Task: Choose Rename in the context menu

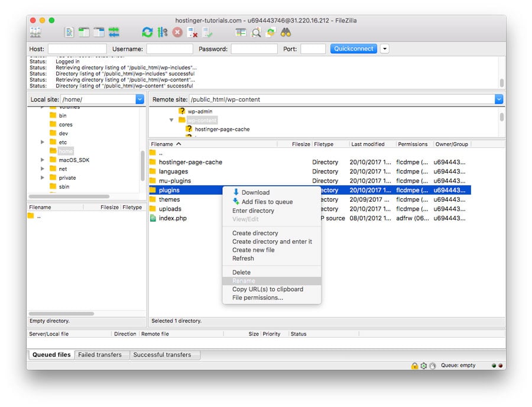Action: pos(272,281)
